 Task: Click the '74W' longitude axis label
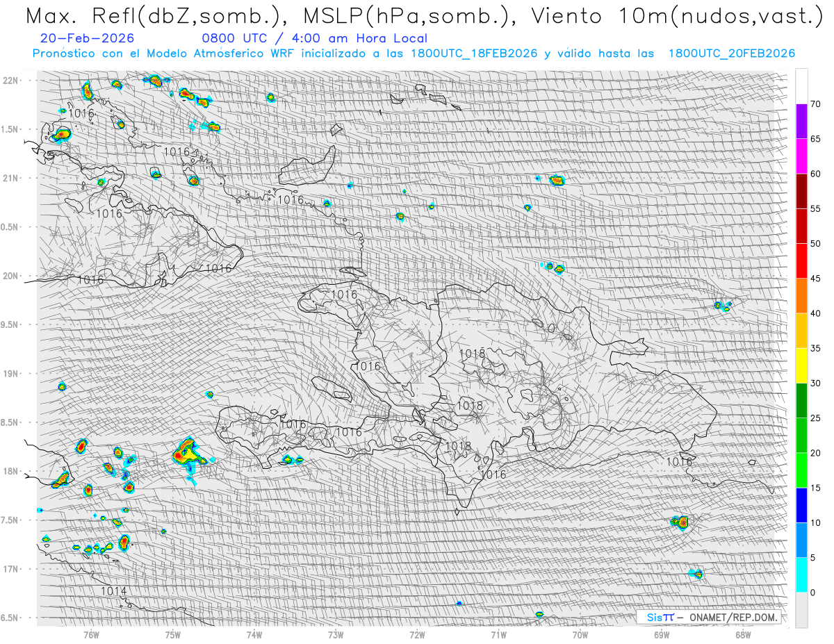[x=254, y=635]
